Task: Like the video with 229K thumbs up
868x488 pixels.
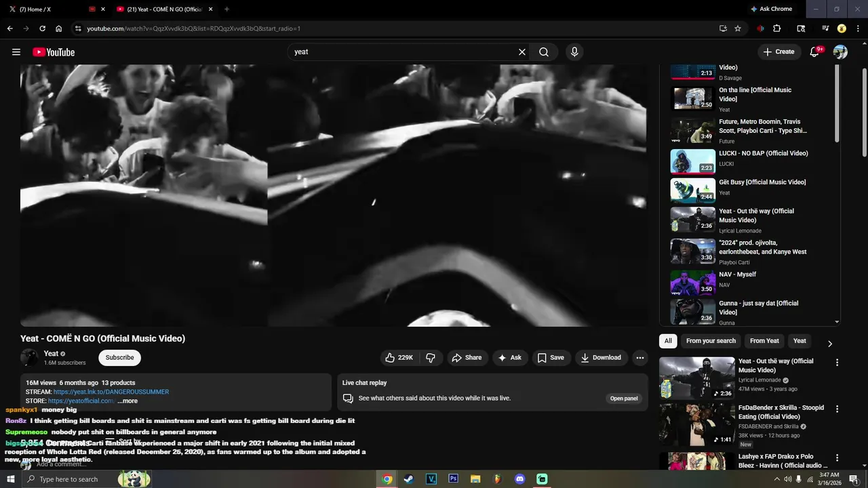Action: (x=399, y=358)
